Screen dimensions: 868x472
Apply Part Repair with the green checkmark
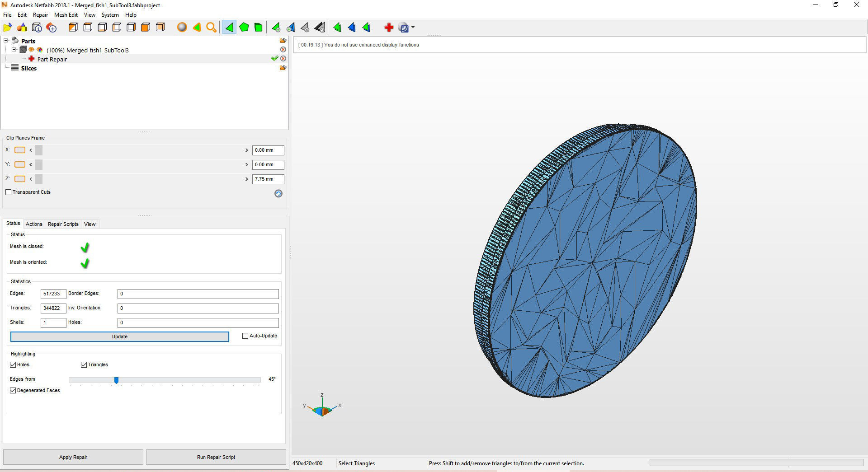274,59
